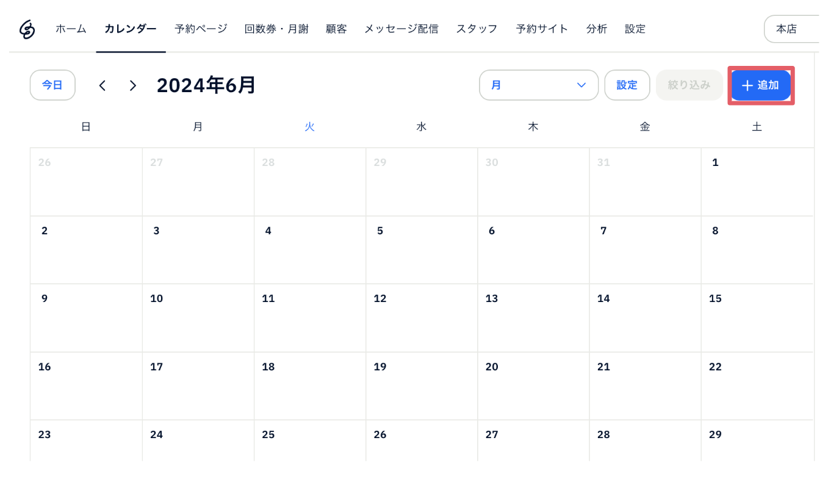
Task: Go to previous month arrow
Action: (x=103, y=85)
